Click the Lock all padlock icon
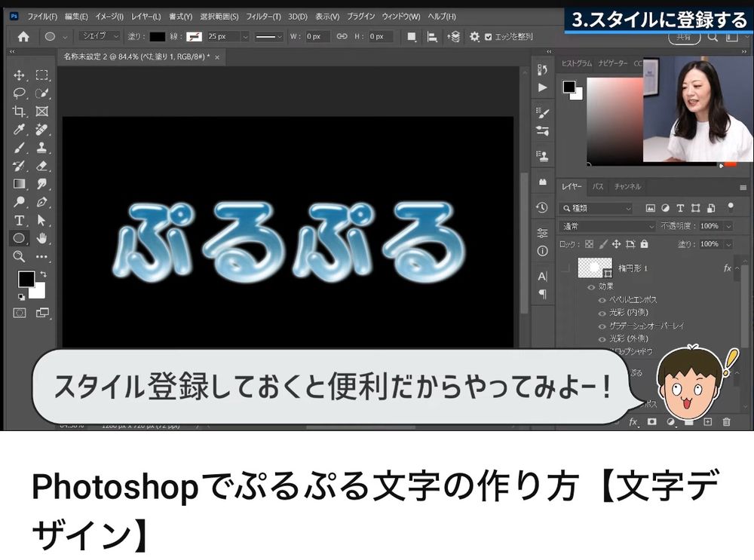 tap(645, 244)
